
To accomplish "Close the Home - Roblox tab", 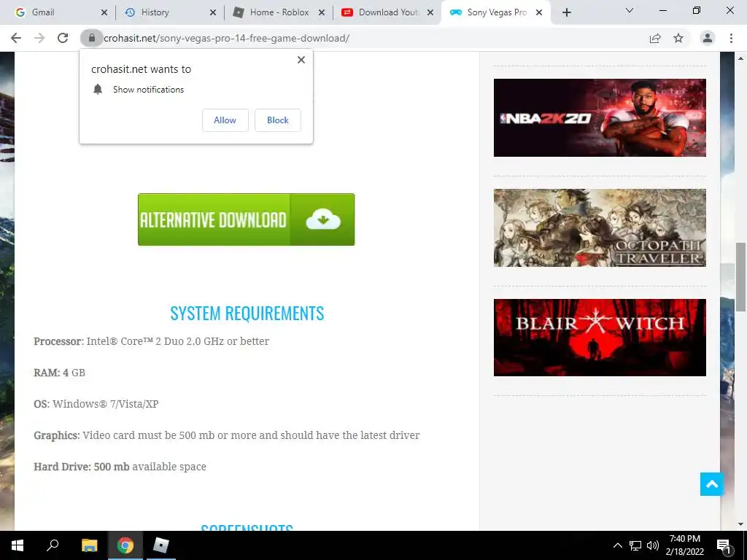I will (x=322, y=12).
